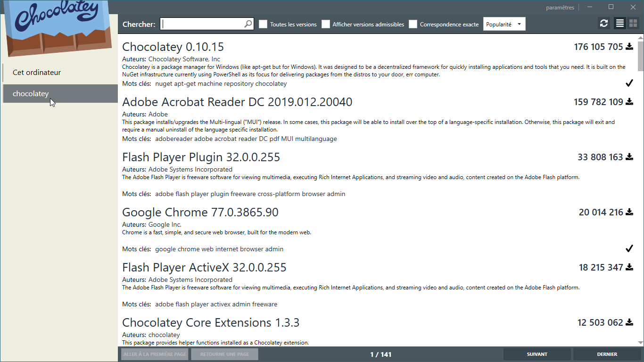Open Flash Player ActiveX 32.0.0.255 package

click(x=204, y=268)
